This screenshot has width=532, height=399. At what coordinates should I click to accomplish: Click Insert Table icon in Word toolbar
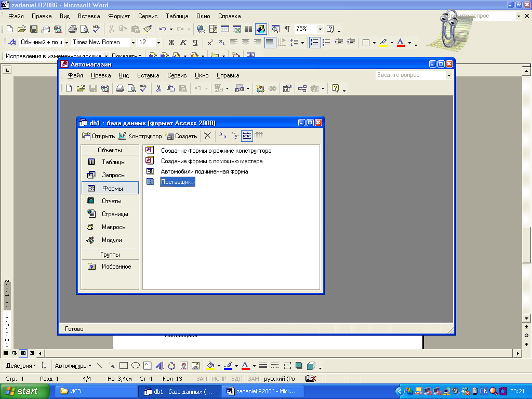click(x=224, y=29)
